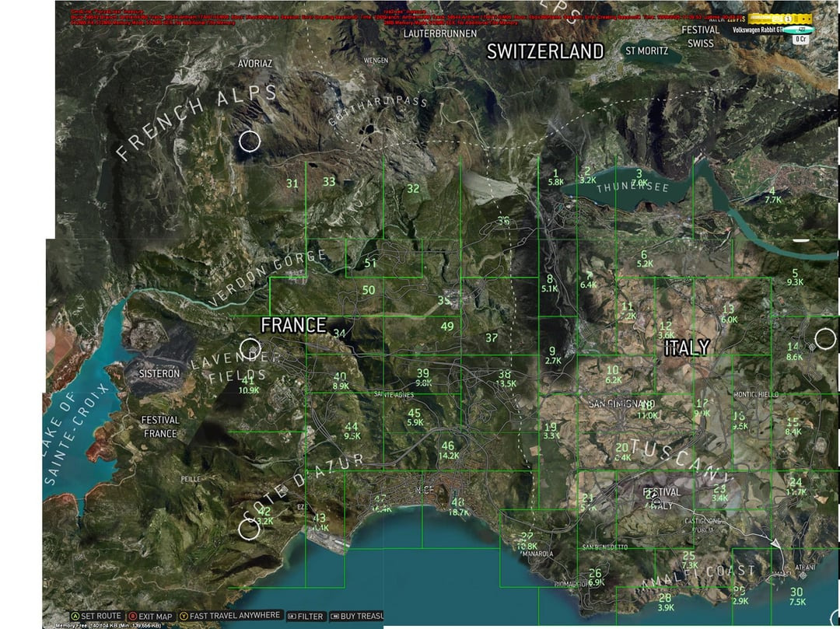Click the Buy Treasure Map button
The height and width of the screenshot is (629, 840).
tap(357, 616)
